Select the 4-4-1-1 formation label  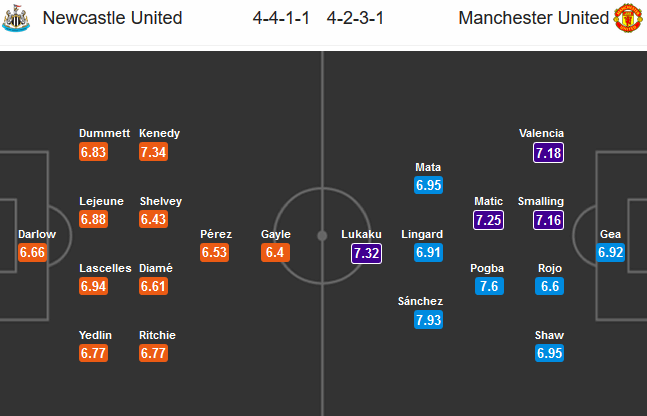284,18
